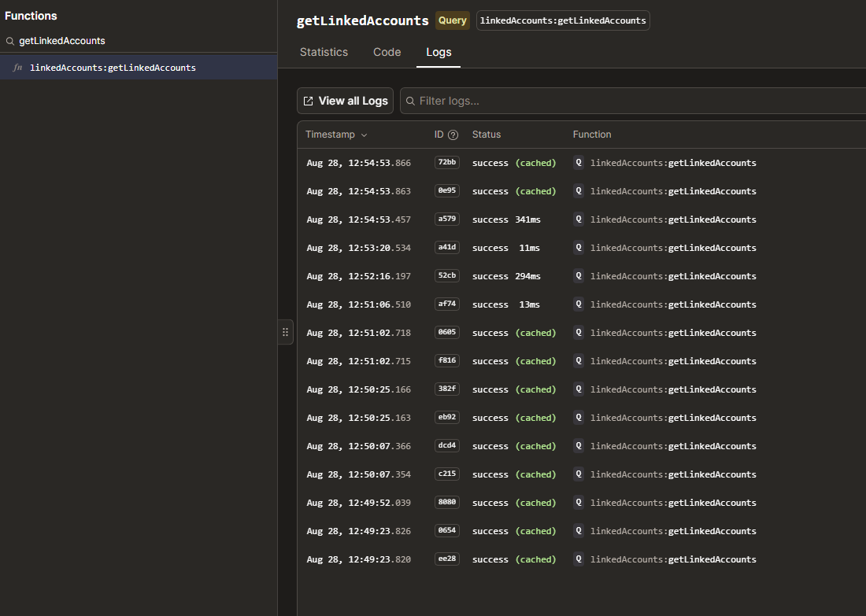The width and height of the screenshot is (866, 616).
Task: Click the 0654 request ID badge
Action: pyautogui.click(x=447, y=530)
